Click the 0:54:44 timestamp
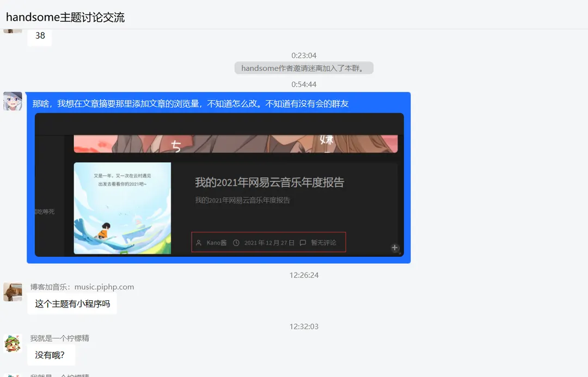The height and width of the screenshot is (377, 588). click(304, 84)
